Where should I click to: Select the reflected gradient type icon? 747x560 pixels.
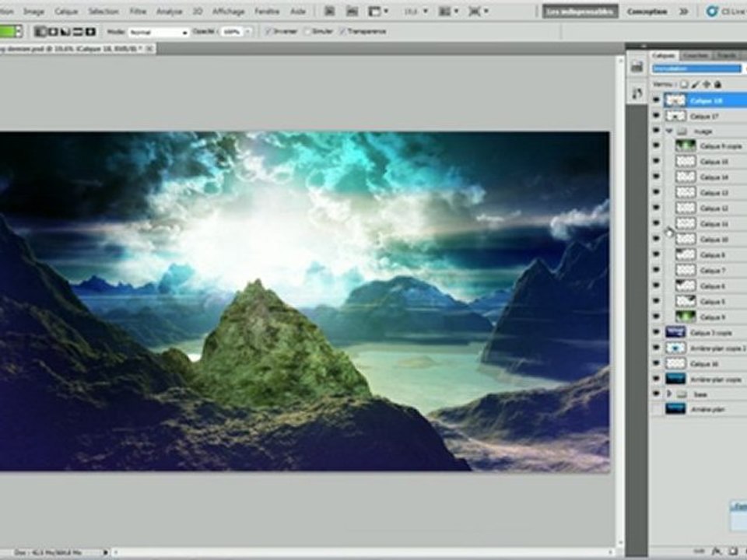tap(78, 32)
